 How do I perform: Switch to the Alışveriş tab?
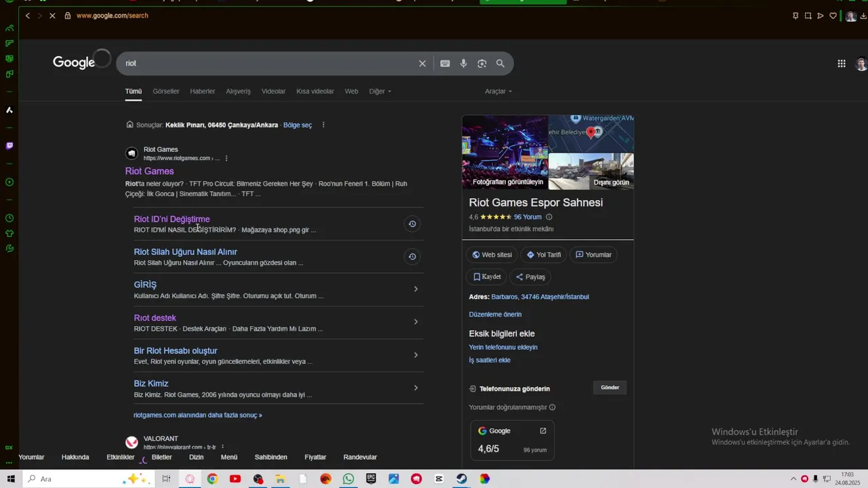click(238, 91)
